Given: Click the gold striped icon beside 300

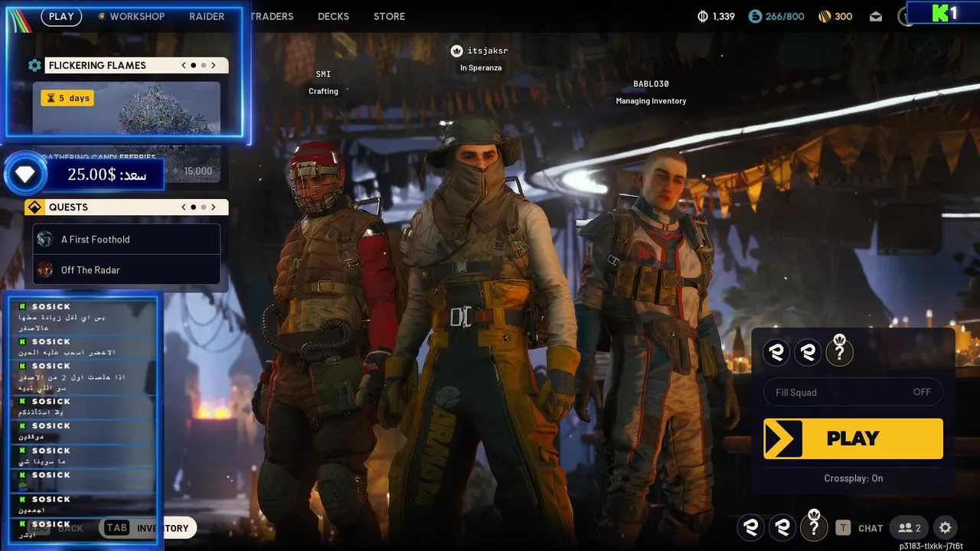Looking at the screenshot, I should coord(825,16).
